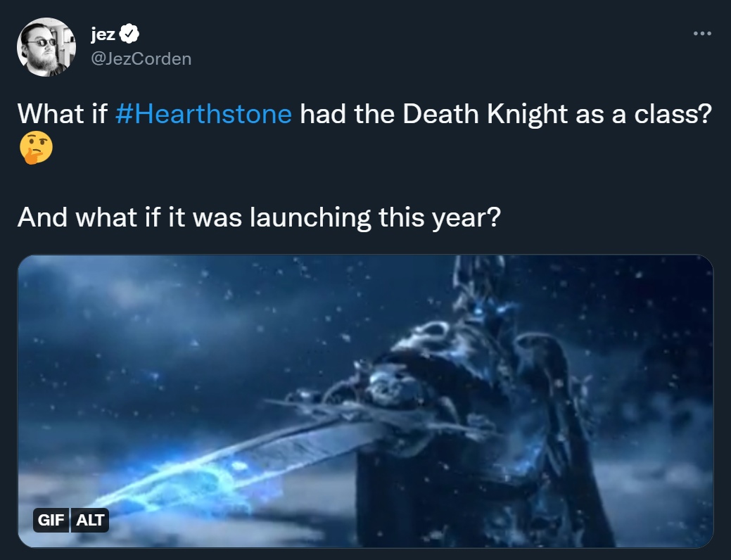Show the ALT image description badge
The image size is (731, 560).
[90, 521]
